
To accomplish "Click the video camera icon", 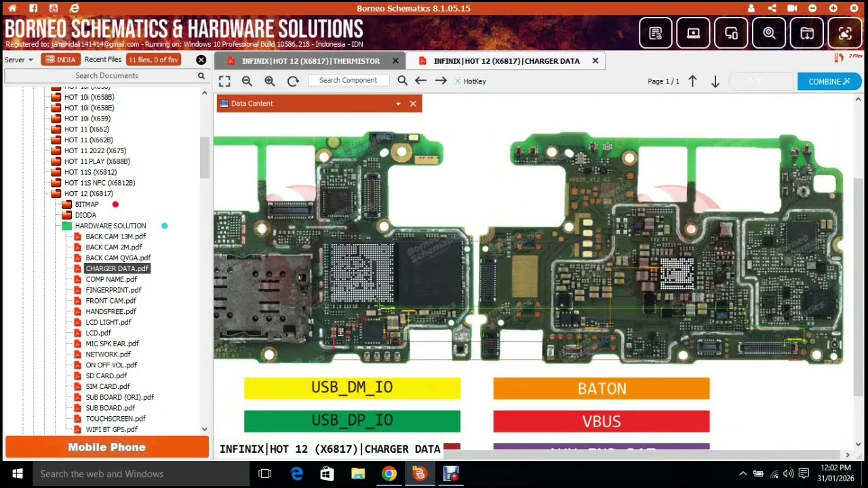I will [792, 8].
